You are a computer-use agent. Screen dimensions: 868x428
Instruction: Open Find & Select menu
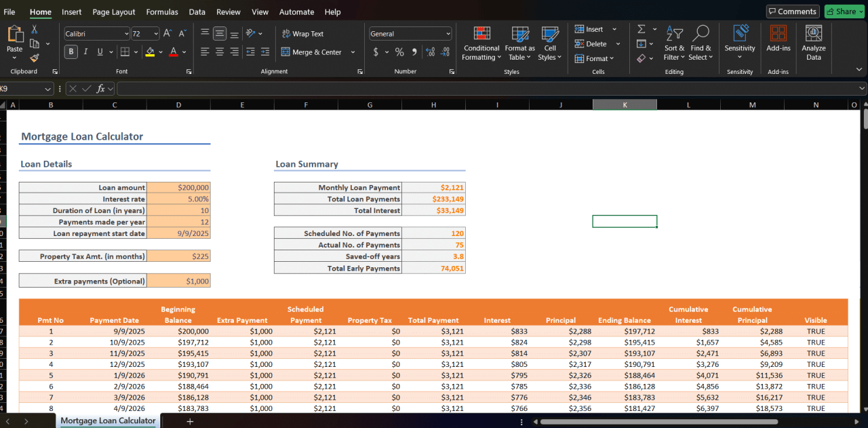[x=701, y=43]
